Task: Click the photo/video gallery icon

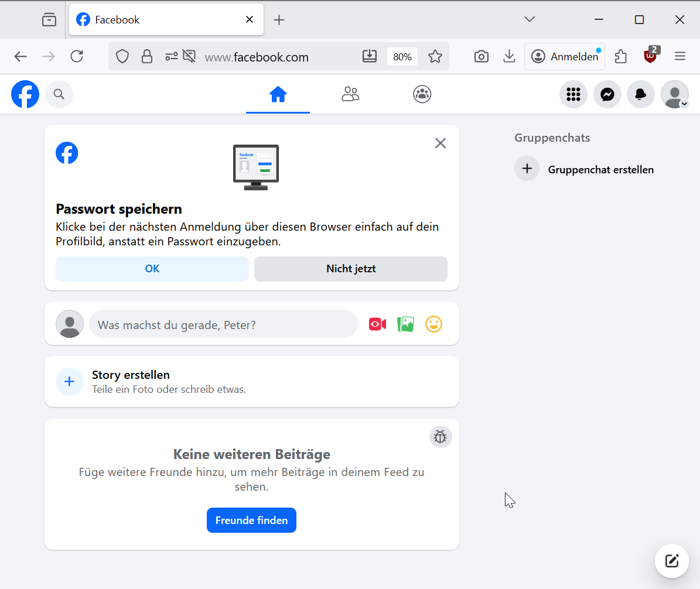Action: point(405,324)
